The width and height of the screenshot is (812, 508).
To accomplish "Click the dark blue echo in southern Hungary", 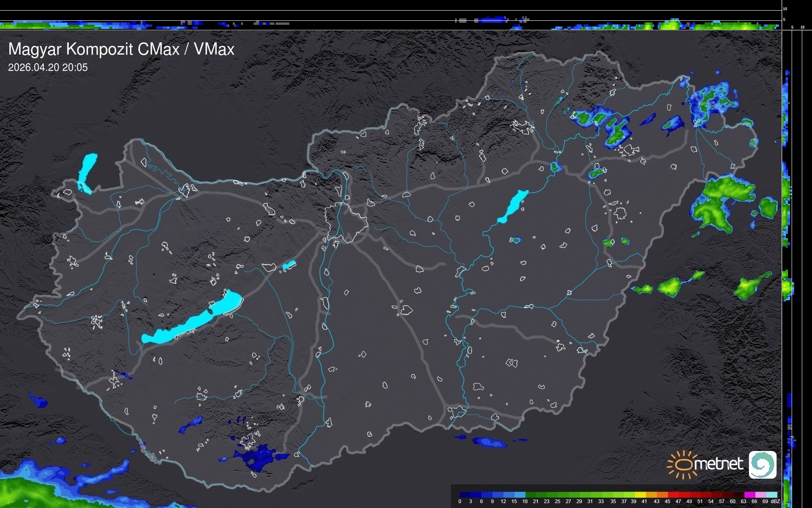I will [x=258, y=455].
